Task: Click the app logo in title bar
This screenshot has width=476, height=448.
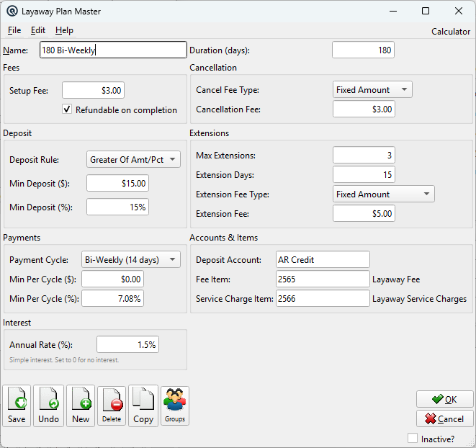Action: click(x=12, y=12)
